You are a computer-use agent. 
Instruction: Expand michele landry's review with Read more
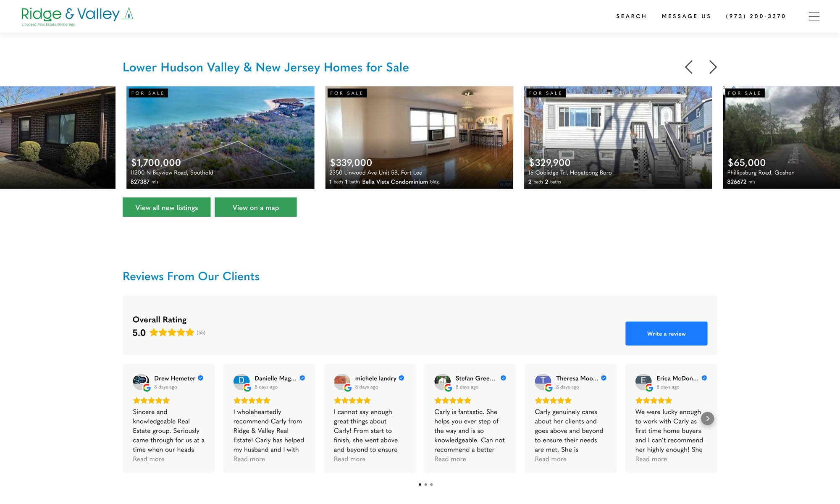coord(349,459)
